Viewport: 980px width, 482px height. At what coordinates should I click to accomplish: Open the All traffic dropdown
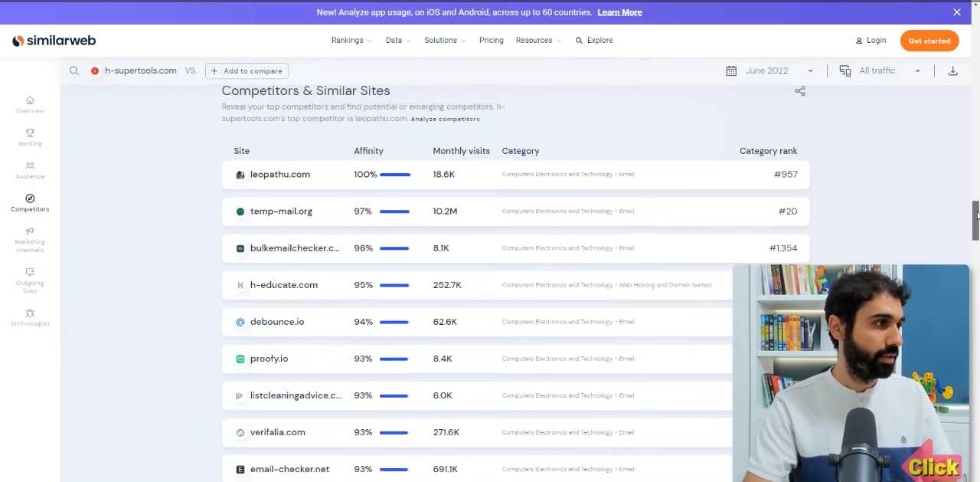tap(889, 70)
